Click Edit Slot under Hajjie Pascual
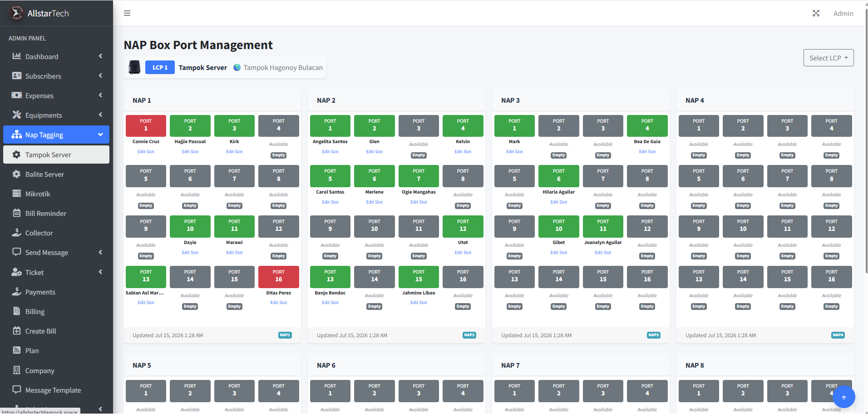868x414 pixels. pos(190,152)
